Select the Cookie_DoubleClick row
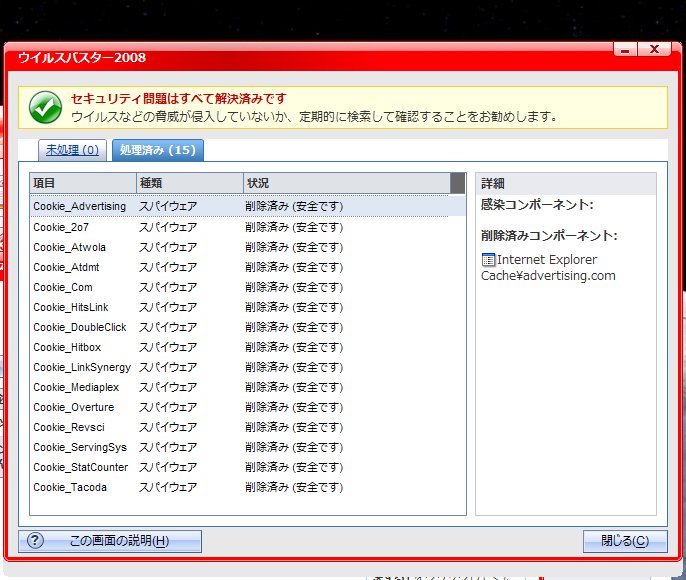The image size is (686, 580). [247, 327]
